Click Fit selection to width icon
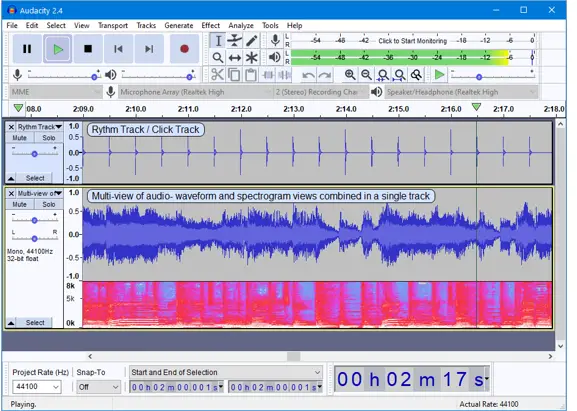This screenshot has width=577, height=411. (383, 75)
